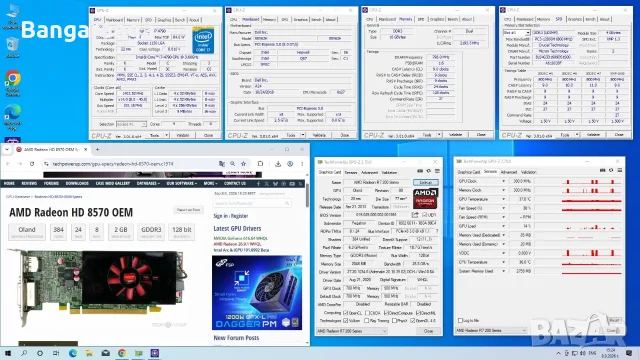
Task: Open Task View on the taskbar
Action: click(56, 353)
